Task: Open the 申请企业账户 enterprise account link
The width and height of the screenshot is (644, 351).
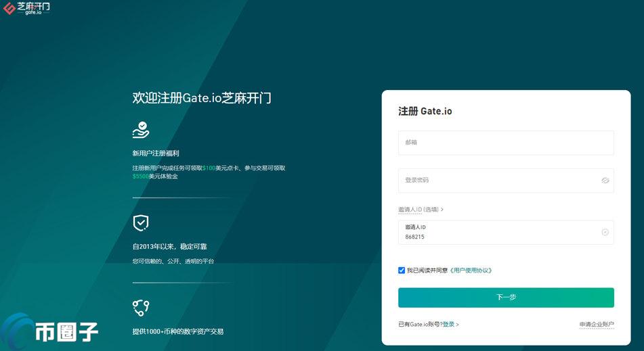Action: 597,325
